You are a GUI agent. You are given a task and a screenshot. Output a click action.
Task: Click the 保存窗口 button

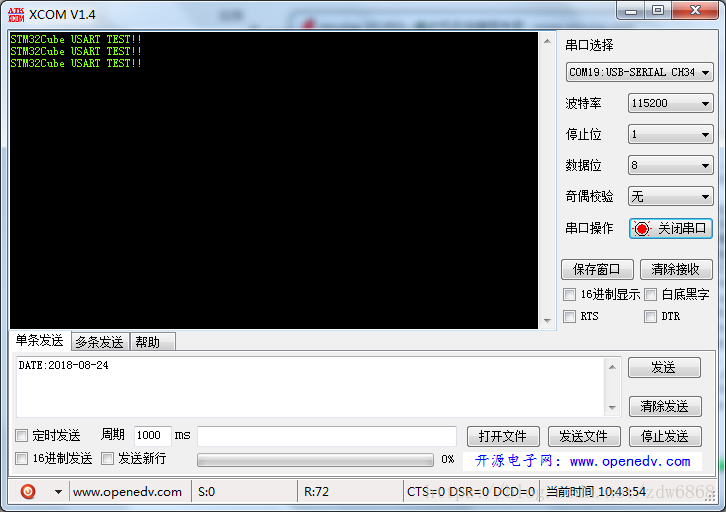[x=597, y=269]
